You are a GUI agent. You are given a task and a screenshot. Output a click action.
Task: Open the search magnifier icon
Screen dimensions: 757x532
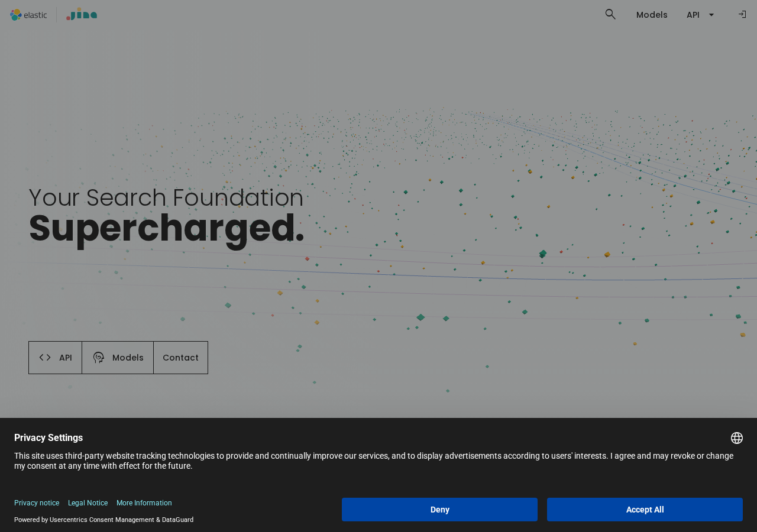[610, 14]
